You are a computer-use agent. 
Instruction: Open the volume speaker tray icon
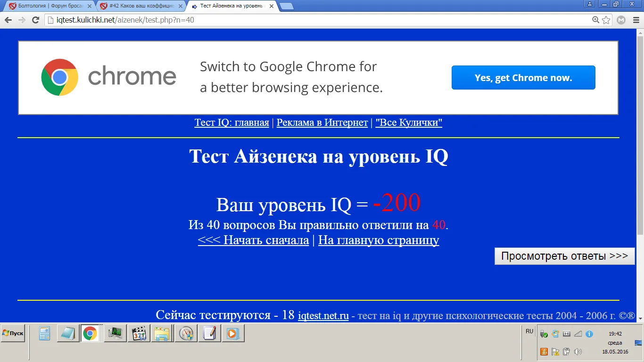coord(578,351)
